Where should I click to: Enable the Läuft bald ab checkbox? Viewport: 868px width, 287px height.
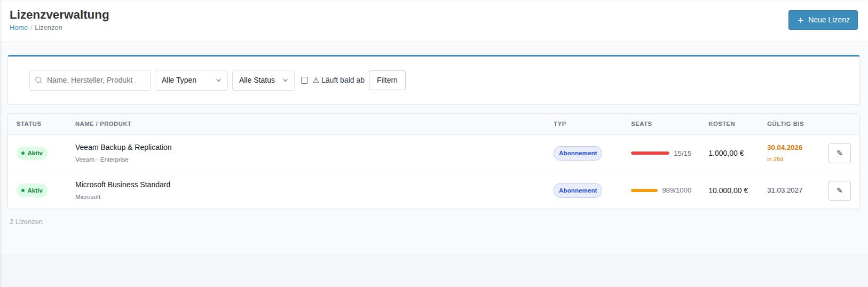click(x=305, y=80)
